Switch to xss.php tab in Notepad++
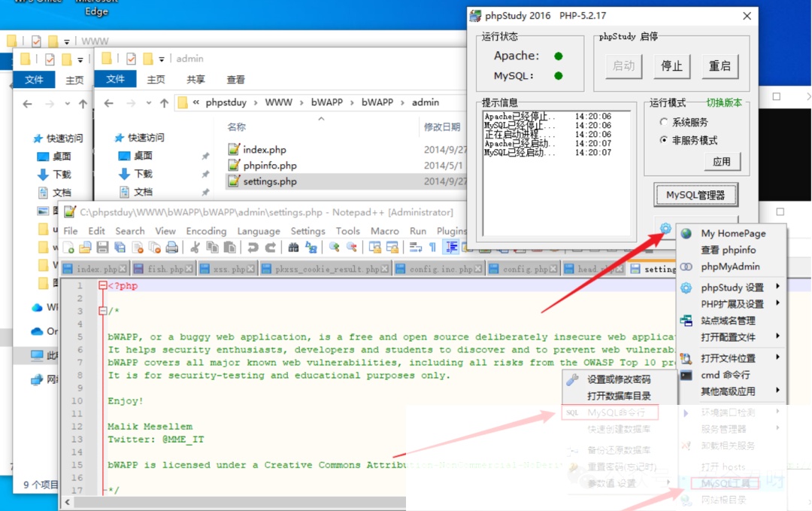 227,269
